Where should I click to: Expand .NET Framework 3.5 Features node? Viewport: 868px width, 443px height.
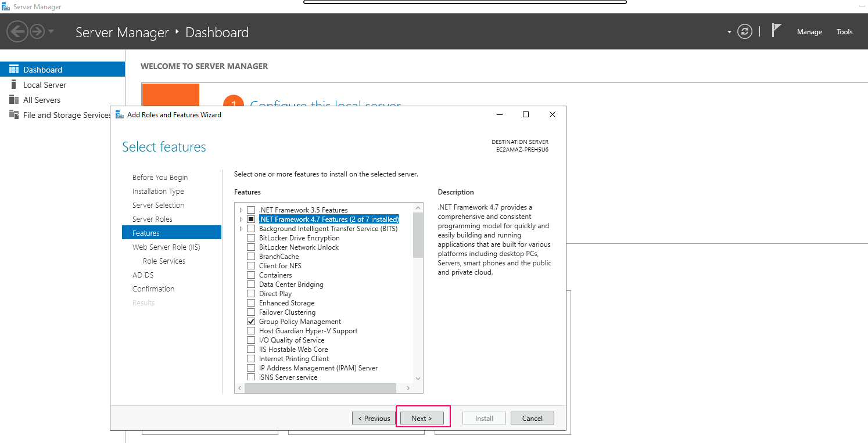click(241, 210)
